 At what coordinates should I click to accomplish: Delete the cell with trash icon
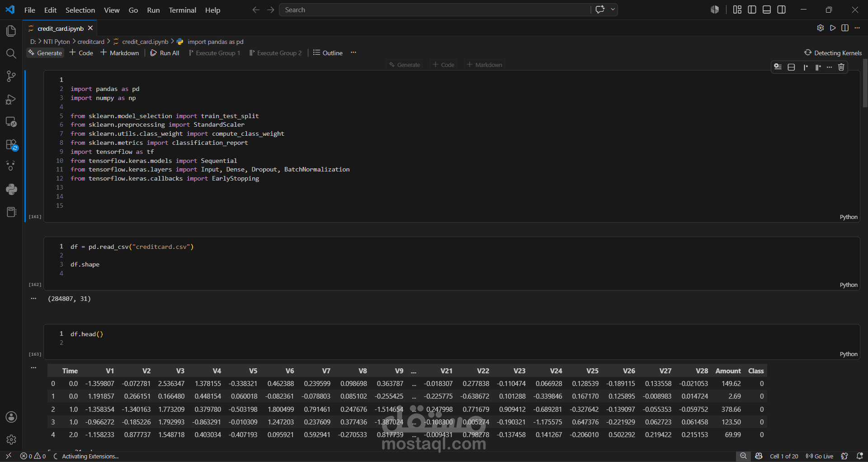[x=841, y=67]
